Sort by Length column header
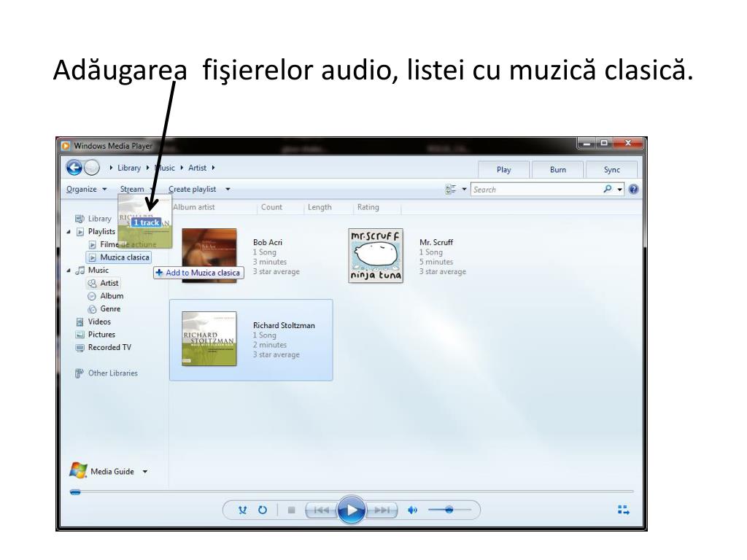Screen dimensions: 747x560 coord(320,207)
